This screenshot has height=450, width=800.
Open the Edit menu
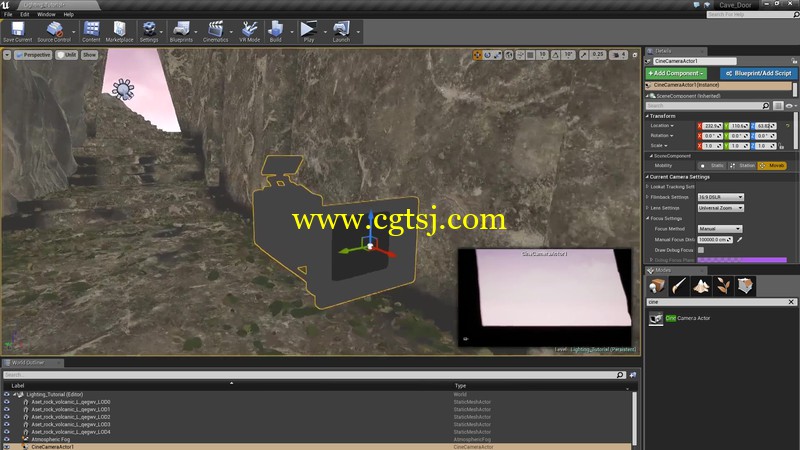click(24, 14)
